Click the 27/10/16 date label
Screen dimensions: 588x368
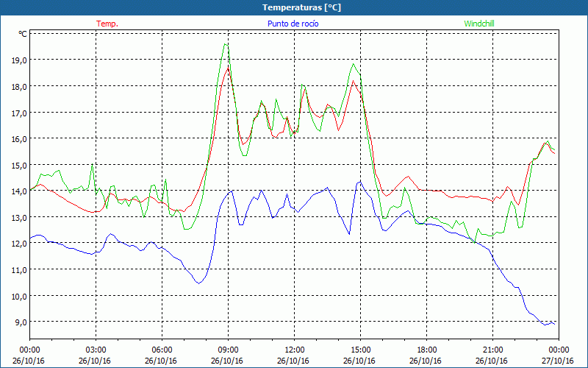coord(559,361)
